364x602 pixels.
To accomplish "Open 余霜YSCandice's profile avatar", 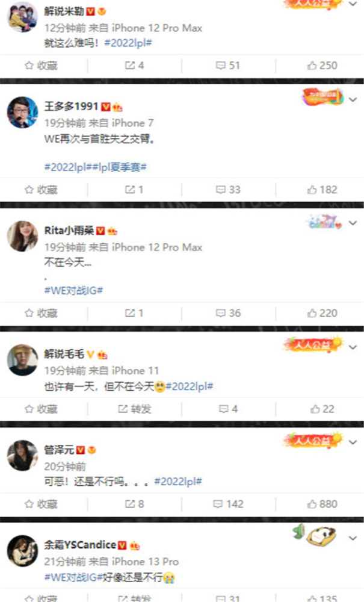I will [x=23, y=551].
